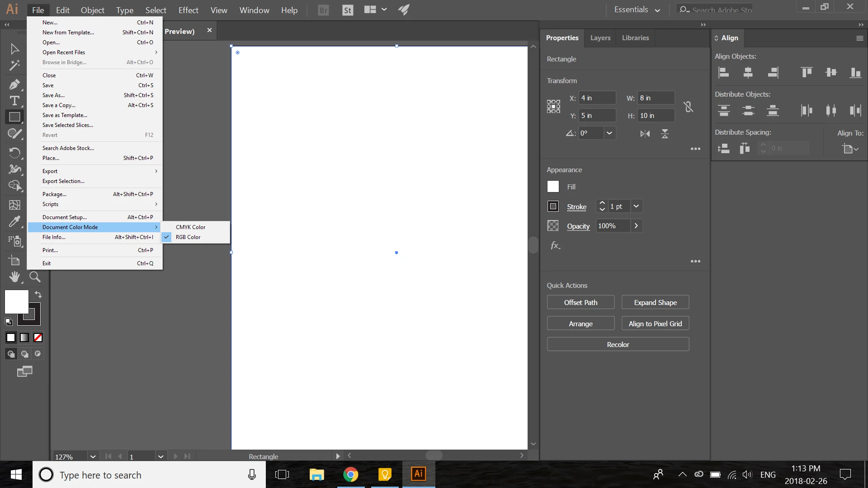Viewport: 868px width, 488px height.
Task: Click the flip horizontal icon
Action: tap(645, 133)
